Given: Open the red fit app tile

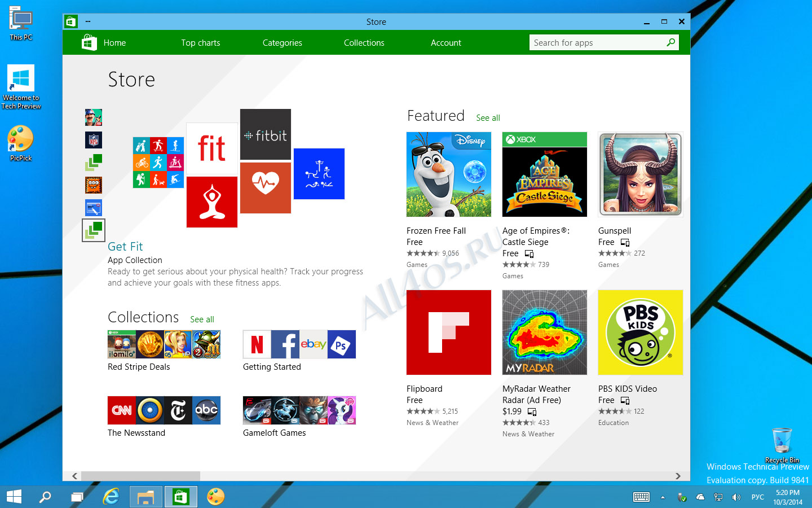Looking at the screenshot, I should tap(212, 148).
